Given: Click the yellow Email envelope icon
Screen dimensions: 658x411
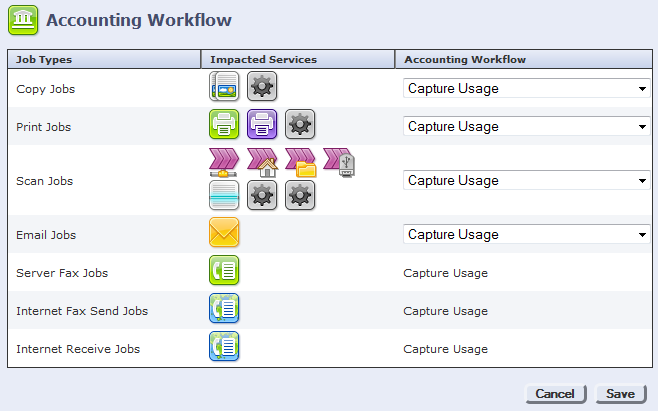Looking at the screenshot, I should [224, 234].
